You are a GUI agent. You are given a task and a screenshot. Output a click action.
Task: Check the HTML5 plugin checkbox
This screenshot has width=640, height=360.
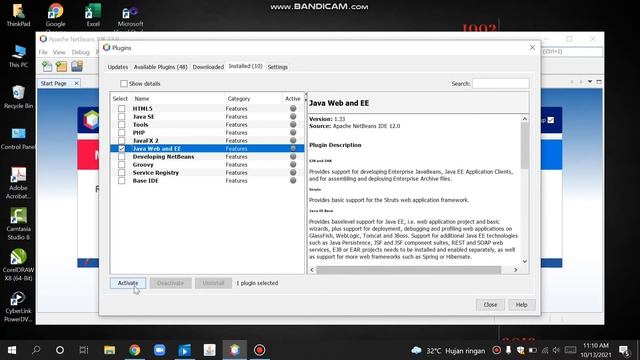pos(122,109)
